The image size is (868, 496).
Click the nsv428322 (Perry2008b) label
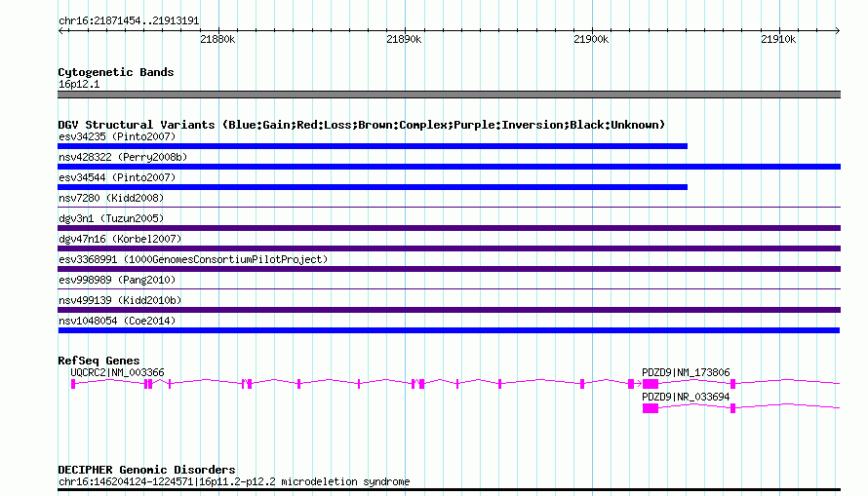(x=123, y=157)
